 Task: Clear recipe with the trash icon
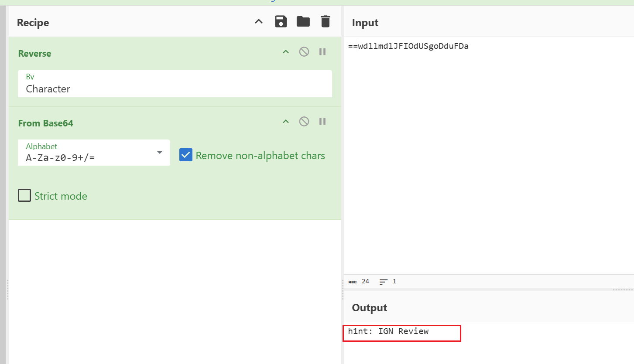pyautogui.click(x=326, y=21)
